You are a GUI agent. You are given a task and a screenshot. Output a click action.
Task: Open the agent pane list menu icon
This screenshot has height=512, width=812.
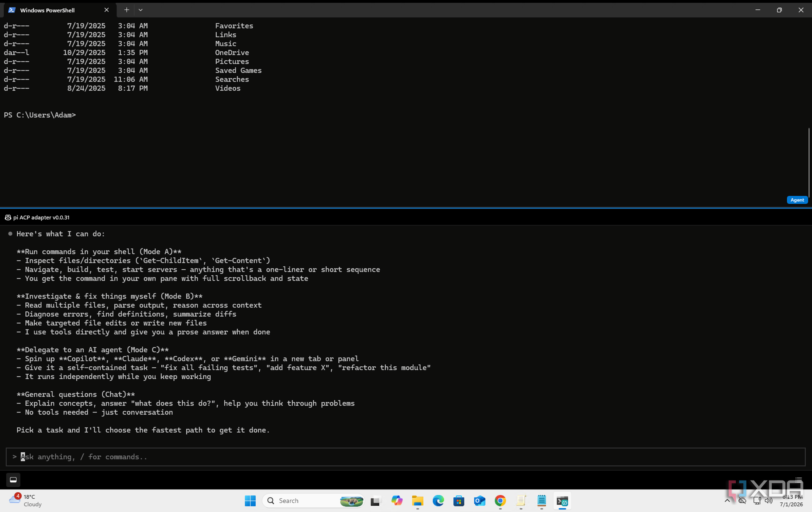tap(799, 480)
